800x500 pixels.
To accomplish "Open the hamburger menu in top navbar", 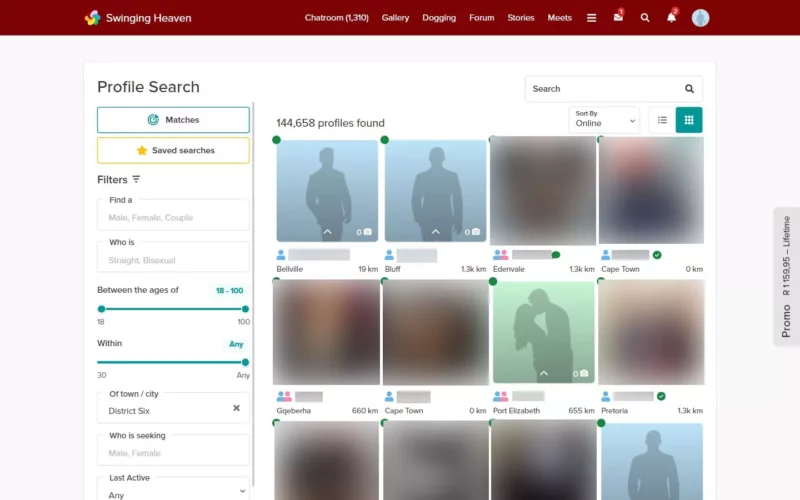I will tap(591, 18).
